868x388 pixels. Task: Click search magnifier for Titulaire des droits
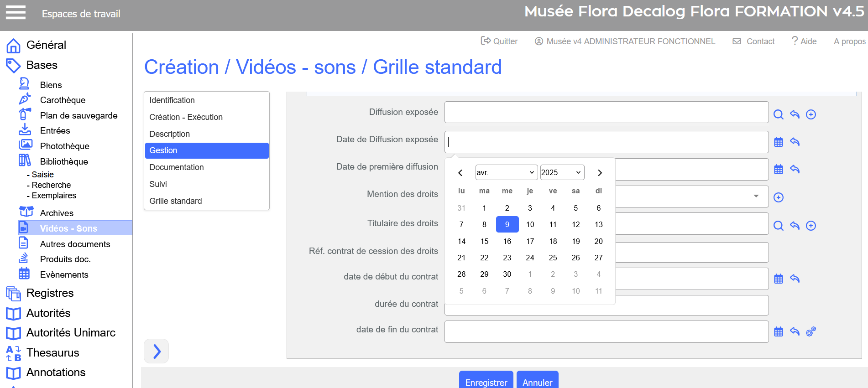[x=778, y=226]
